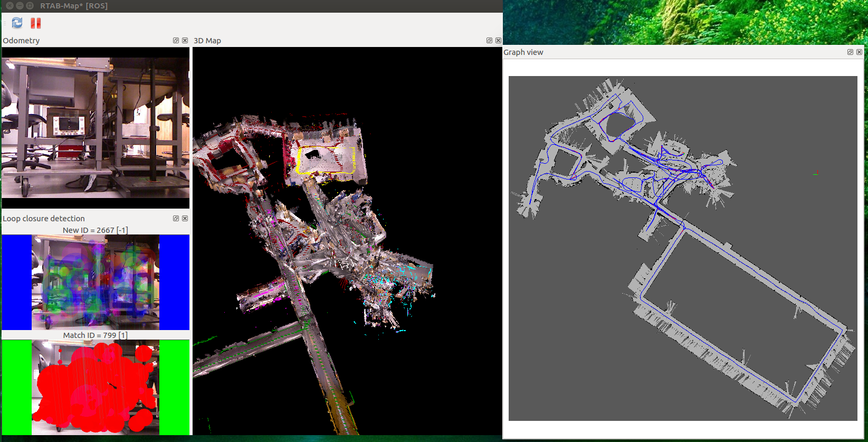Maximize the RTAB-Map window
Image resolution: width=868 pixels, height=442 pixels.
pyautogui.click(x=30, y=6)
